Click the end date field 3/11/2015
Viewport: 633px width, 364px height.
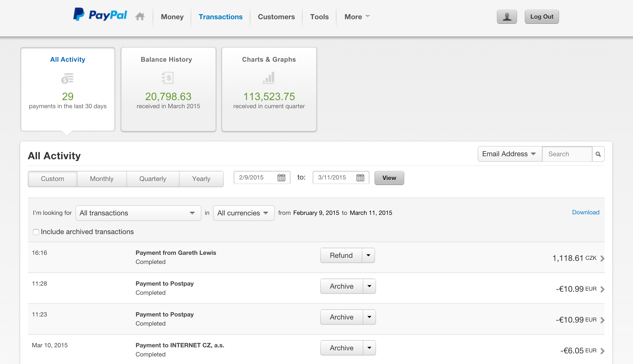click(341, 177)
